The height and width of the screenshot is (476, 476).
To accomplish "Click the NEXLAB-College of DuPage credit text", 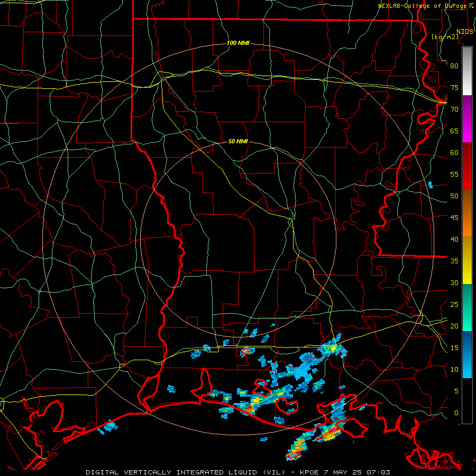I will tap(424, 6).
